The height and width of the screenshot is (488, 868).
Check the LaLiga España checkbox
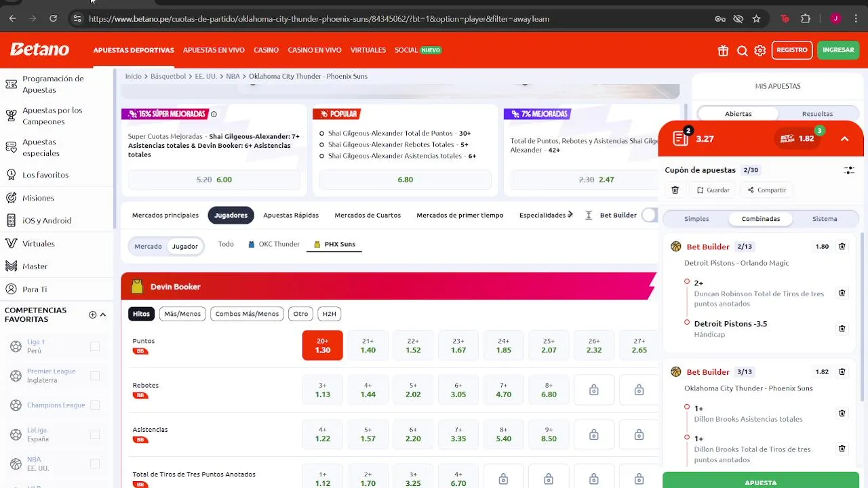(x=95, y=434)
